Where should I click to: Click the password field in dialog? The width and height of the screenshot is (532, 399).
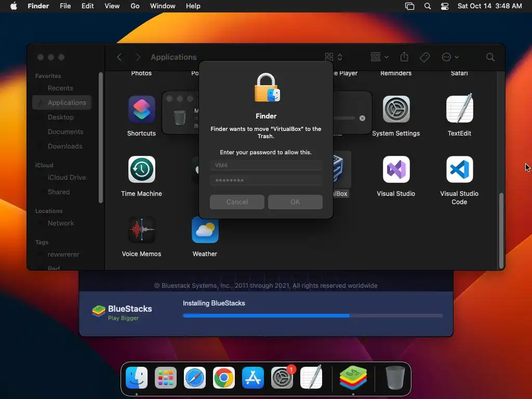click(266, 180)
